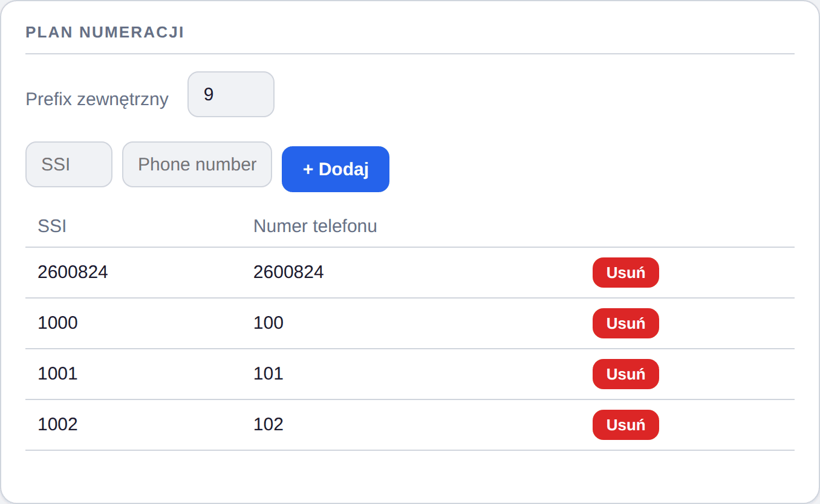Remove the SSI 1001 row via Usuń
Screen dimensions: 820x504
pos(626,374)
